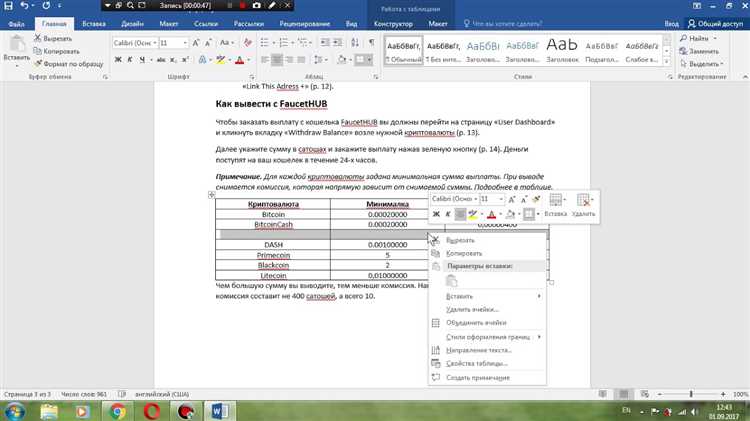Click Удалить in the mini toolbar
This screenshot has height=421, width=750.
584,206
